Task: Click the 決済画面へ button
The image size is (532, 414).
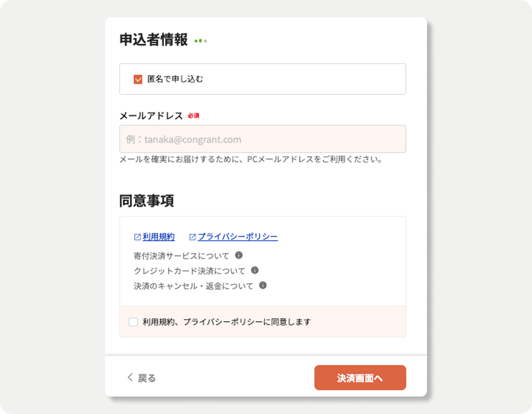Action: pyautogui.click(x=360, y=378)
